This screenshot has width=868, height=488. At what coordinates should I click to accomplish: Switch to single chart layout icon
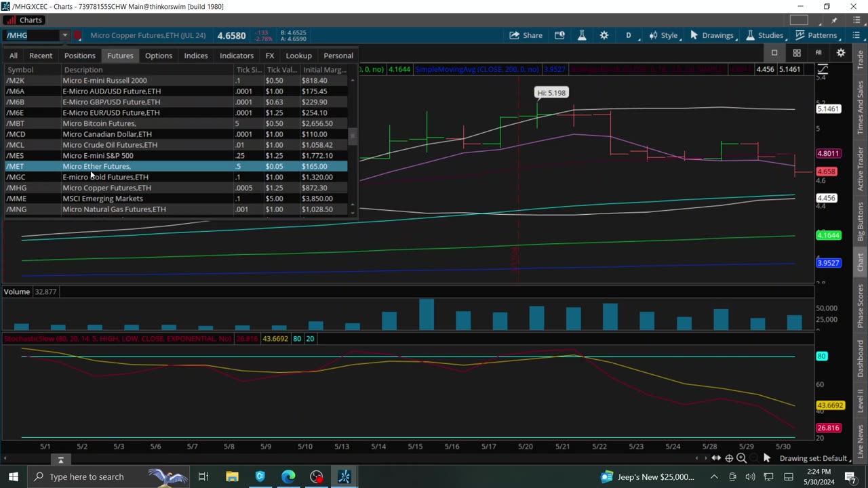point(774,53)
